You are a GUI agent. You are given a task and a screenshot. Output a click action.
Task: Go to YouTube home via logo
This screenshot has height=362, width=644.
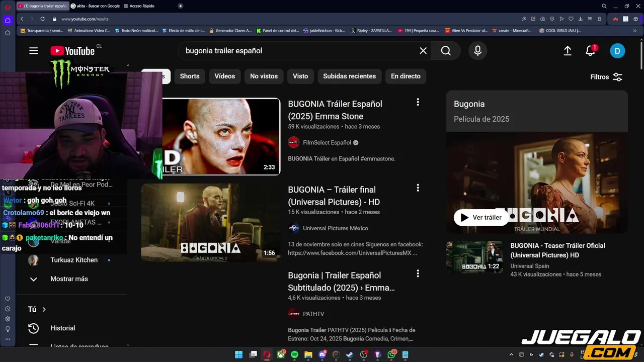click(72, 51)
